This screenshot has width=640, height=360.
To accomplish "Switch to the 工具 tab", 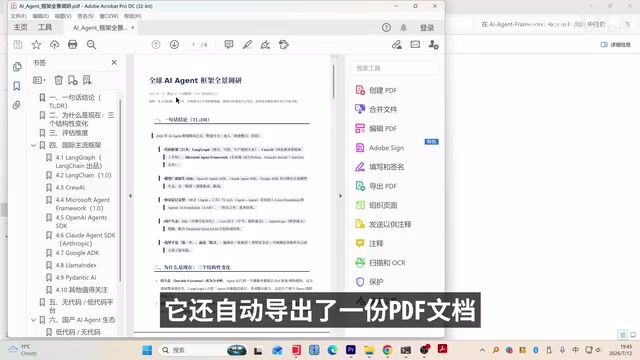I will (45, 27).
